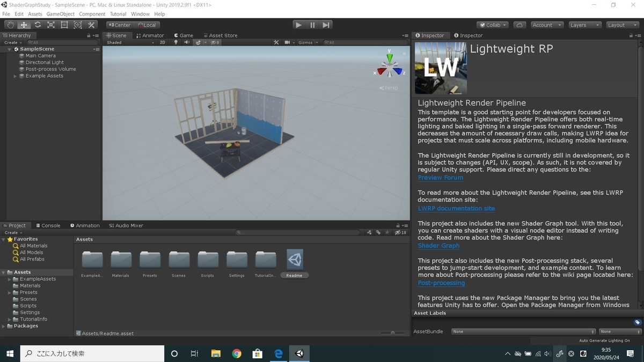Image resolution: width=644 pixels, height=362 pixels.
Task: Select the Move tool
Action: pos(24,25)
